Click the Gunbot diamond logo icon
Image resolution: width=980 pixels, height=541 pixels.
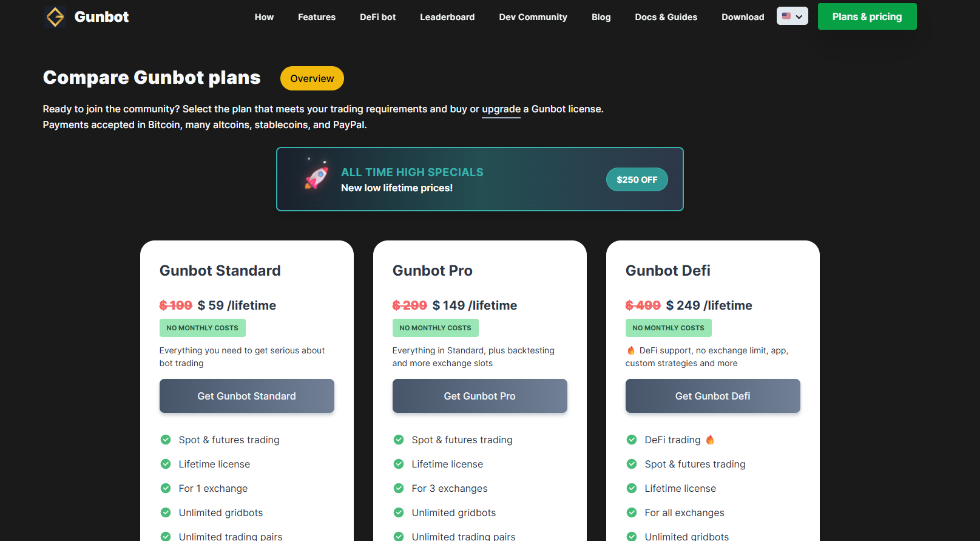pyautogui.click(x=55, y=17)
